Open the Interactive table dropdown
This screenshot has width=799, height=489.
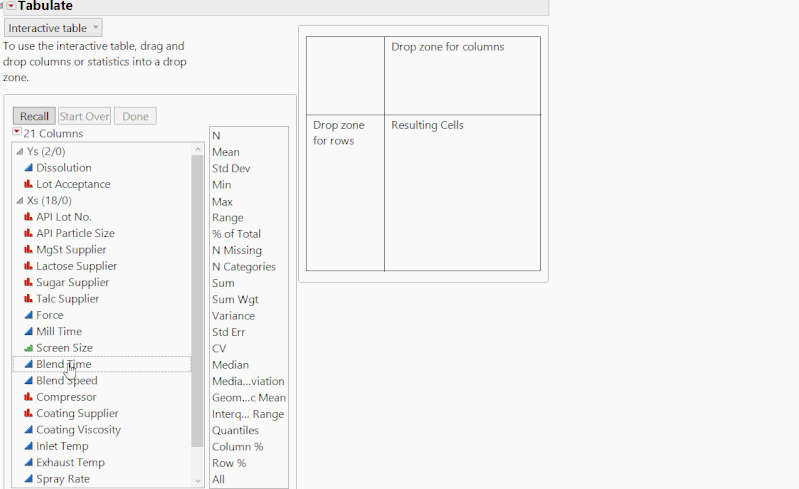(53, 28)
